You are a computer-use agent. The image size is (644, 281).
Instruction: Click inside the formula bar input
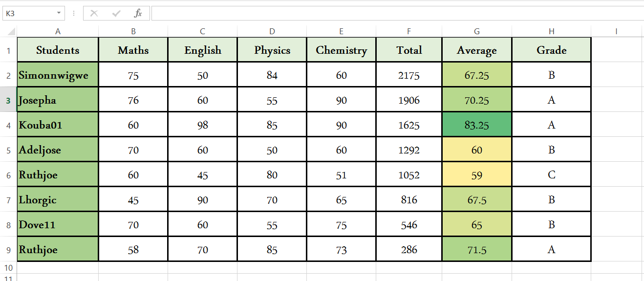(x=391, y=14)
